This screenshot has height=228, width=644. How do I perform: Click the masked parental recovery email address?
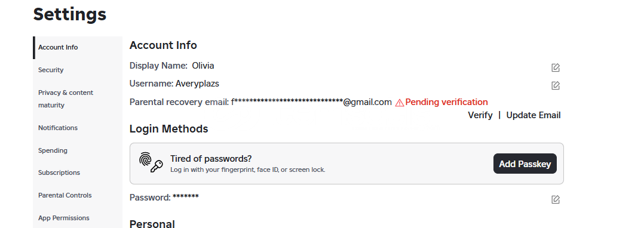[x=311, y=102]
